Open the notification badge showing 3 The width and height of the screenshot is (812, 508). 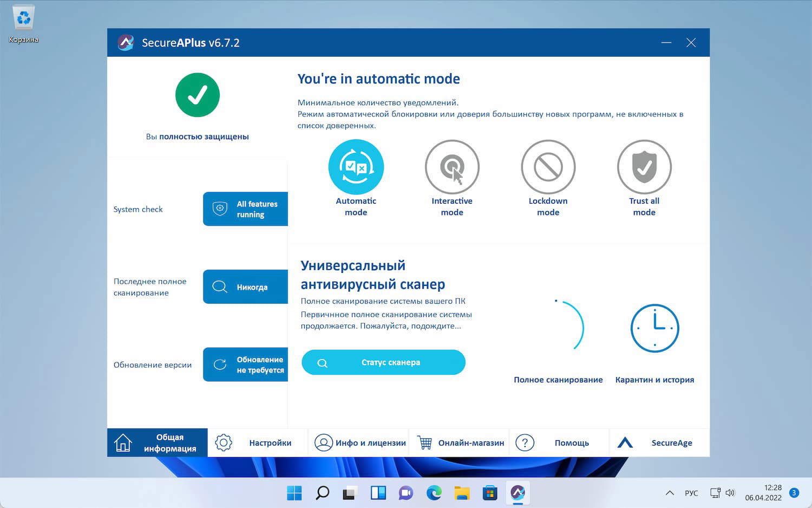(794, 493)
